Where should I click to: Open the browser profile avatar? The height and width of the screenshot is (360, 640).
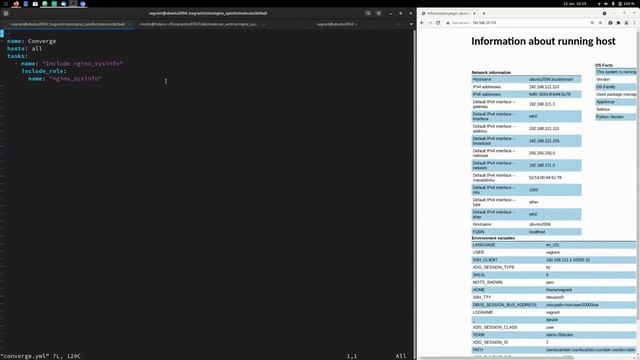tap(626, 23)
